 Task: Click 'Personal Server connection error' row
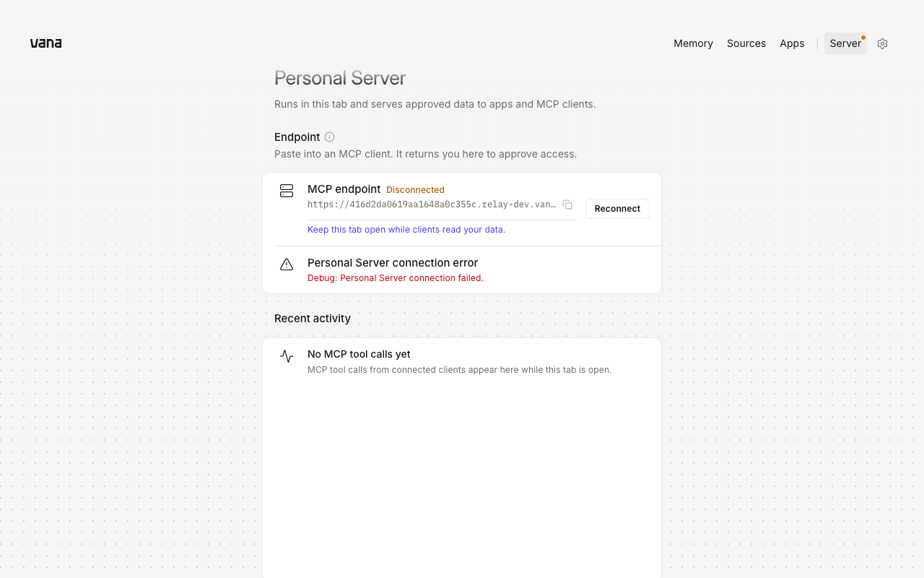click(x=462, y=270)
